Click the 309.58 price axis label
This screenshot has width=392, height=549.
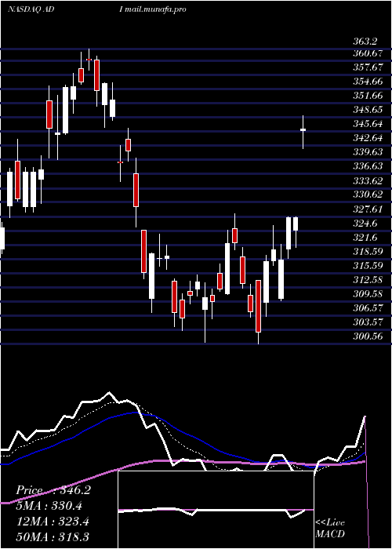coord(367,294)
